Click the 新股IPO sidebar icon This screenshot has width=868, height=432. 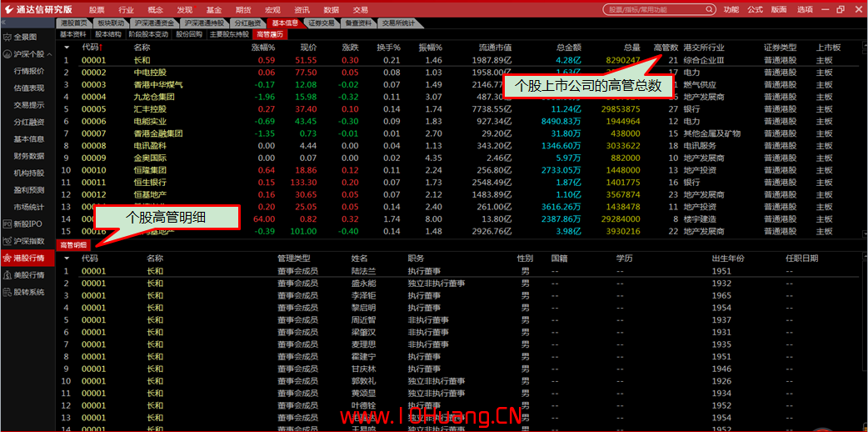click(x=7, y=224)
